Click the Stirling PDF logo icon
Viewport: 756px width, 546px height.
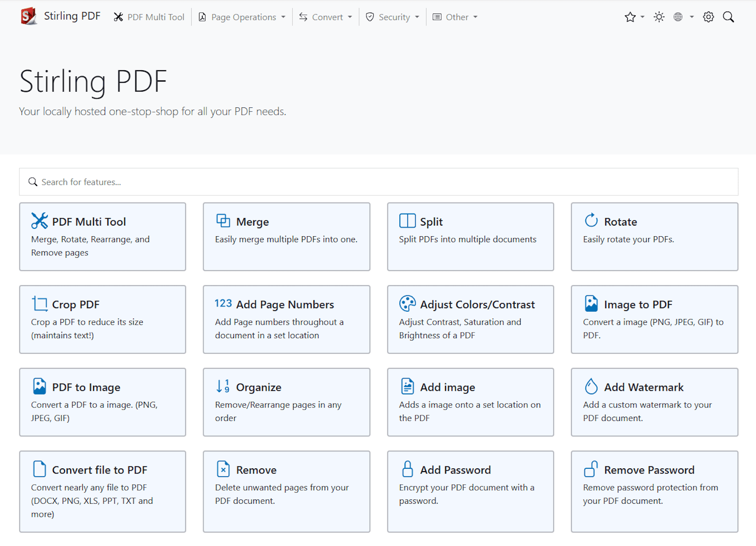pos(29,16)
